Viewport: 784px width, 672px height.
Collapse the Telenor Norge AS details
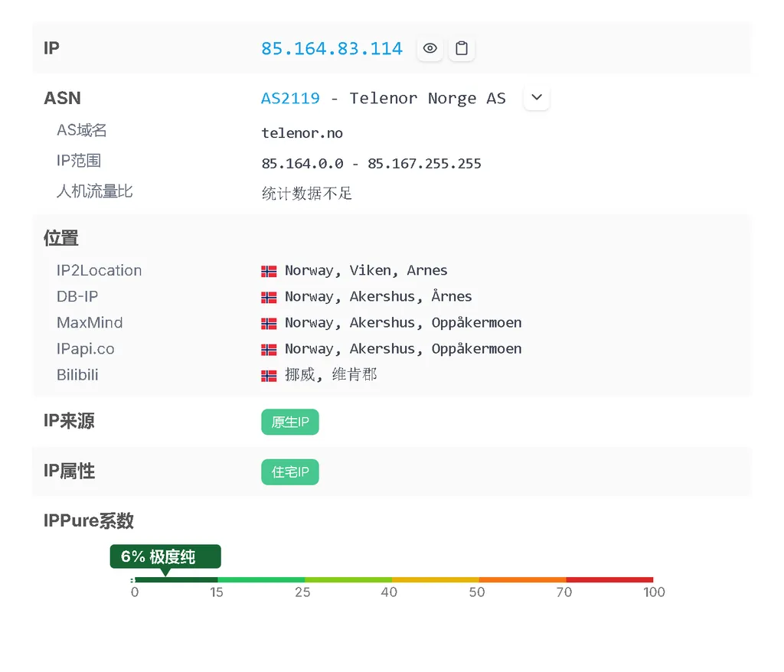pyautogui.click(x=536, y=97)
